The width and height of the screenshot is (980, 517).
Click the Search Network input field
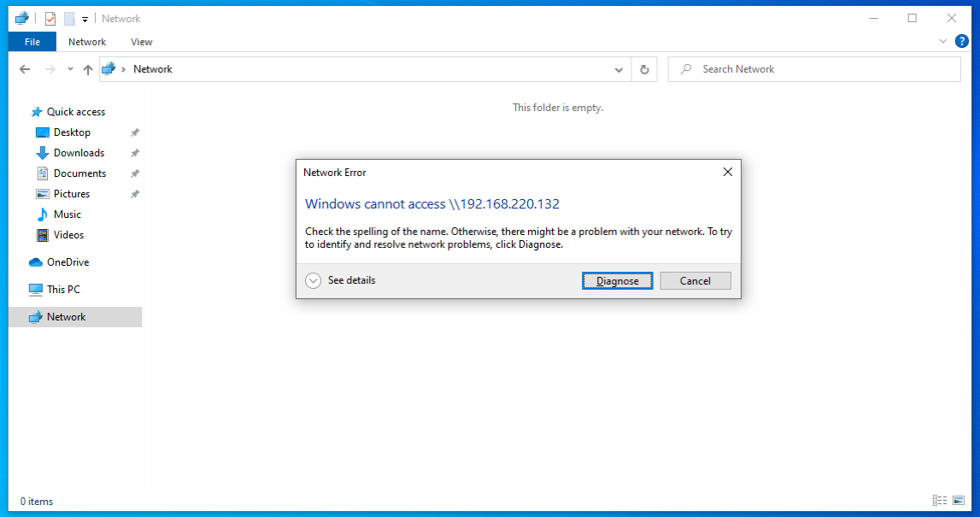pyautogui.click(x=813, y=69)
